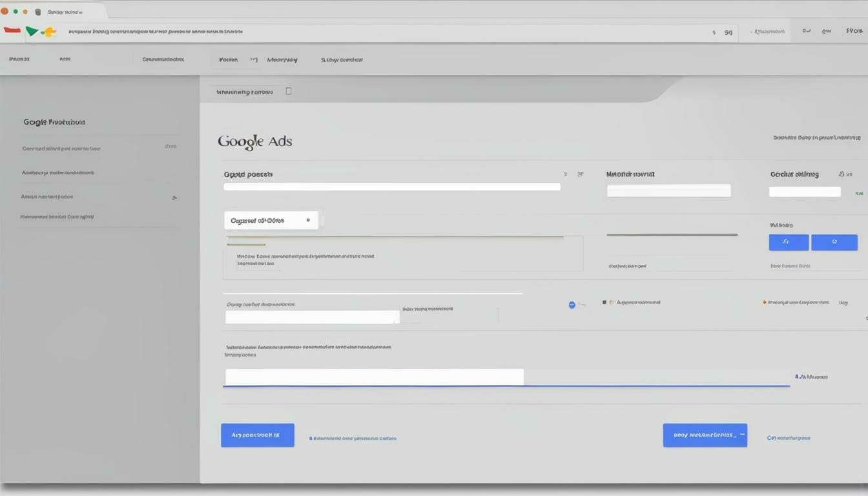The image size is (868, 496).
Task: Click the green triangle icon in toolbar
Action: tap(31, 31)
